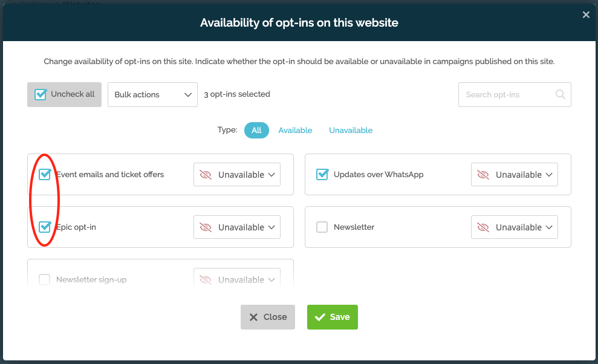This screenshot has height=364, width=598.
Task: Open the Bulk actions dropdown
Action: pos(152,94)
